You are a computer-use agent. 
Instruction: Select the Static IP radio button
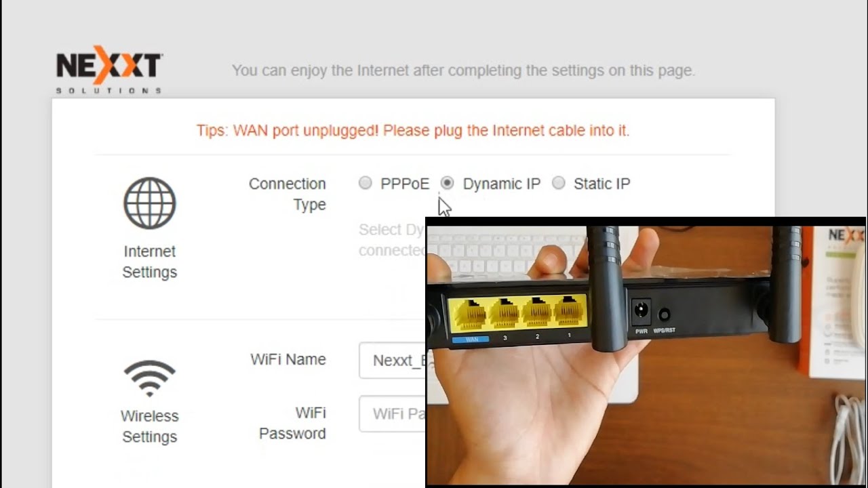(x=558, y=183)
